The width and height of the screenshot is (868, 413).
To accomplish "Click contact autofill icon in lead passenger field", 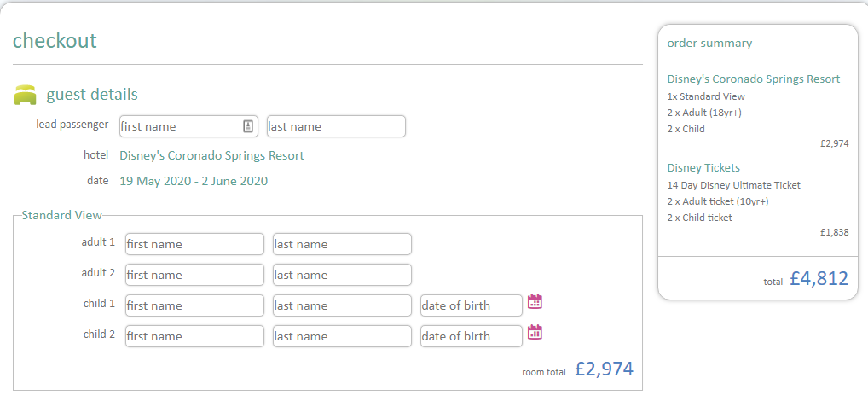I will pos(248,126).
